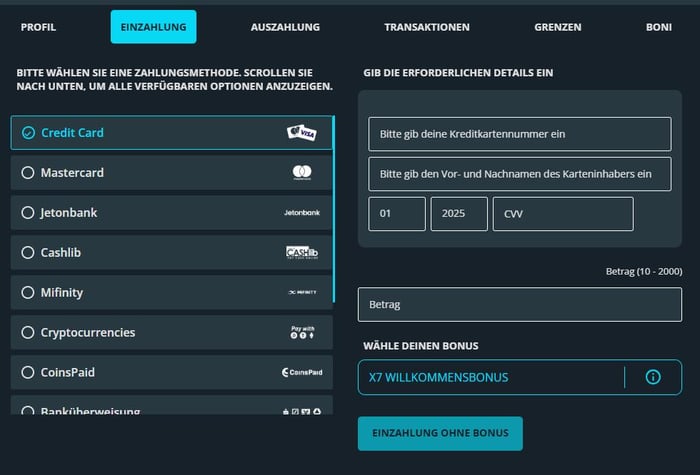Switch to the Boni tab

pos(658,27)
